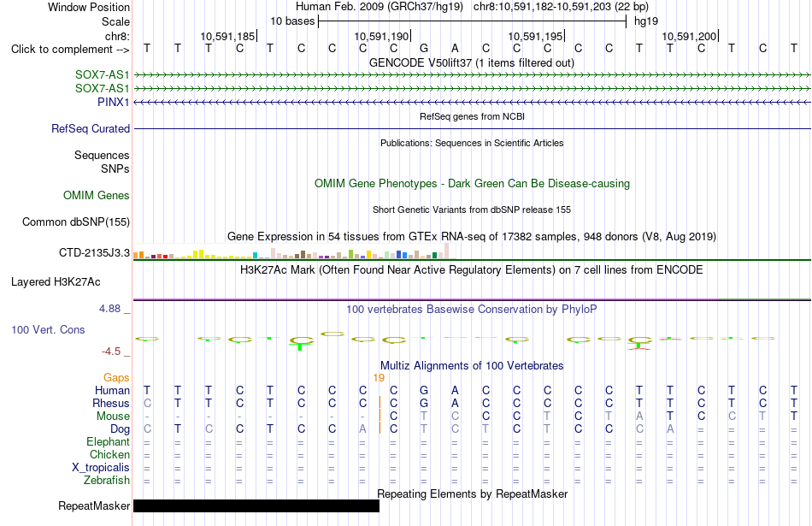The image size is (812, 526).
Task: Click the Publications Sequences track title
Action: (x=472, y=143)
